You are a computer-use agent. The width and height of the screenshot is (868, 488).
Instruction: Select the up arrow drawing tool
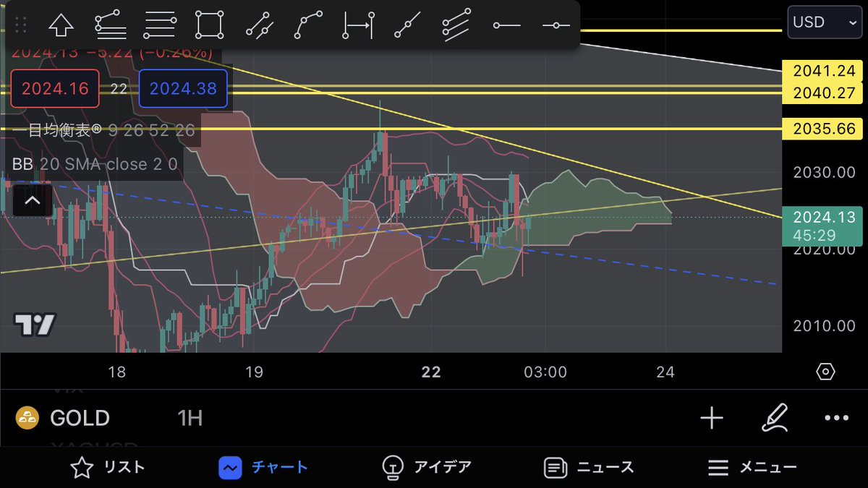click(x=61, y=25)
